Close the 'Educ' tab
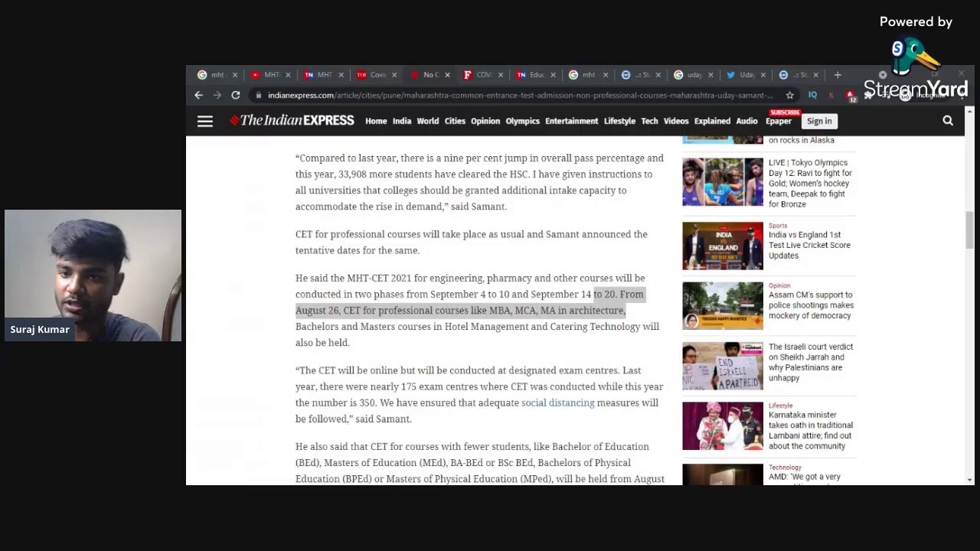Screen dimensions: 980x551 point(553,75)
